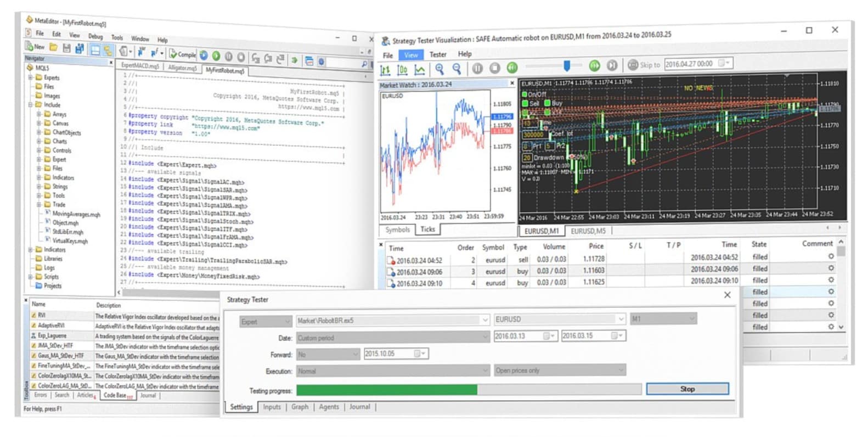Click the Zoom Out magnifier icon

click(x=456, y=68)
